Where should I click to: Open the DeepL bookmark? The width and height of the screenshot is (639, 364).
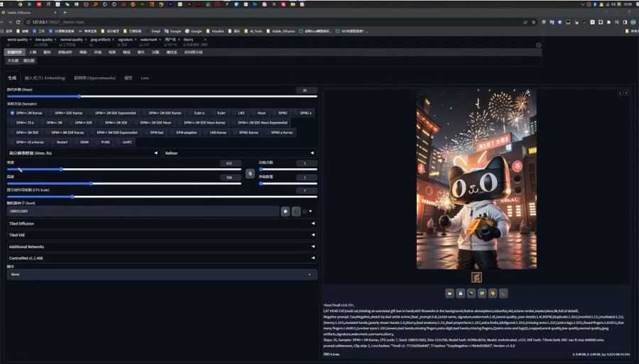point(153,31)
